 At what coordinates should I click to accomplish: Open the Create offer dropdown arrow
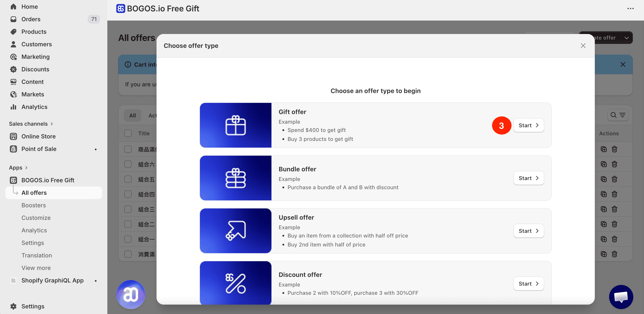pyautogui.click(x=627, y=38)
